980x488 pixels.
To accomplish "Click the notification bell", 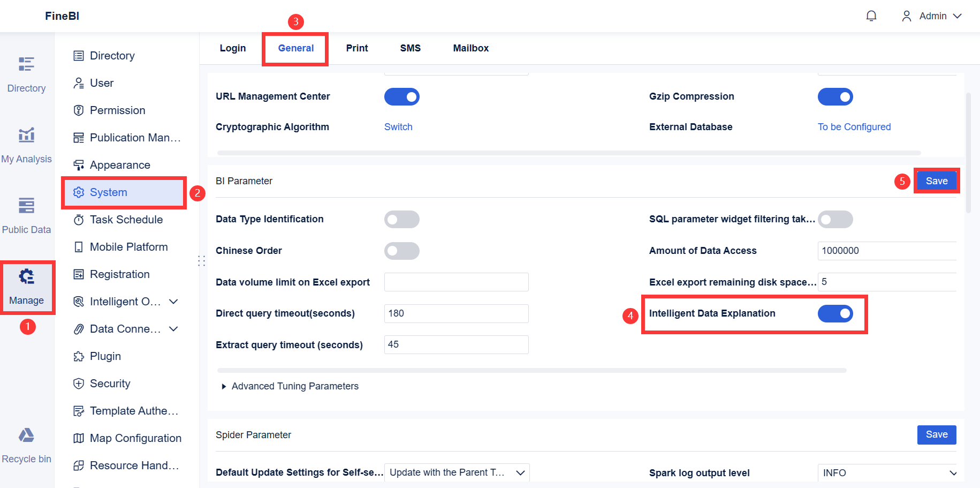I will (871, 16).
